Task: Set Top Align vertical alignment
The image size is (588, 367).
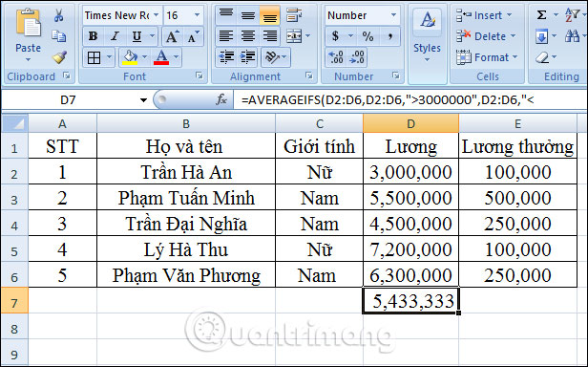Action: (226, 15)
